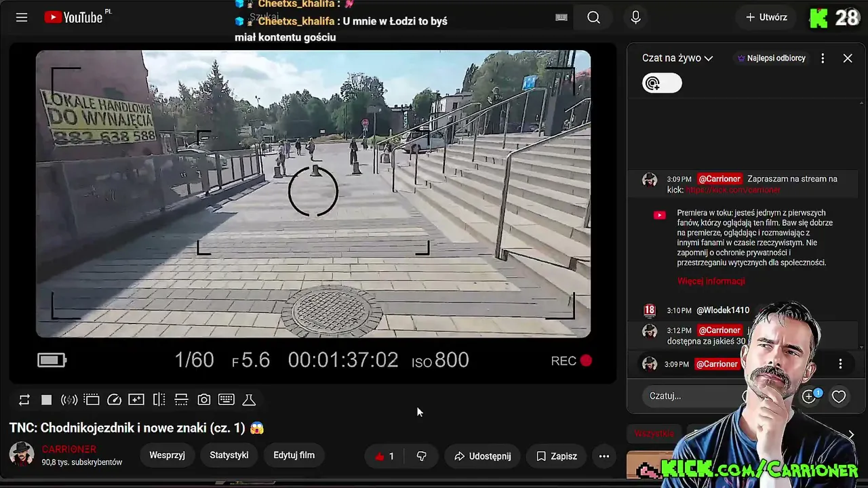Image resolution: width=868 pixels, height=488 pixels.
Task: Send a heart reaction in chat
Action: click(x=839, y=396)
